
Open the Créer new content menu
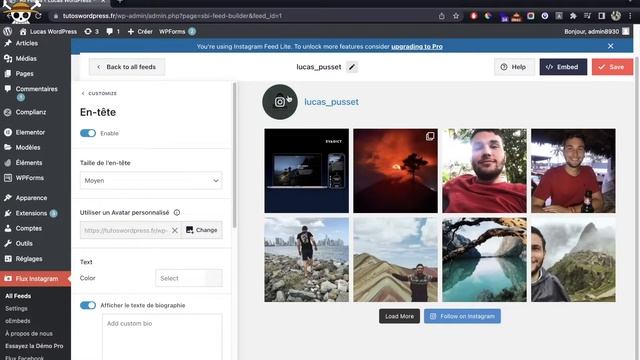click(x=140, y=31)
